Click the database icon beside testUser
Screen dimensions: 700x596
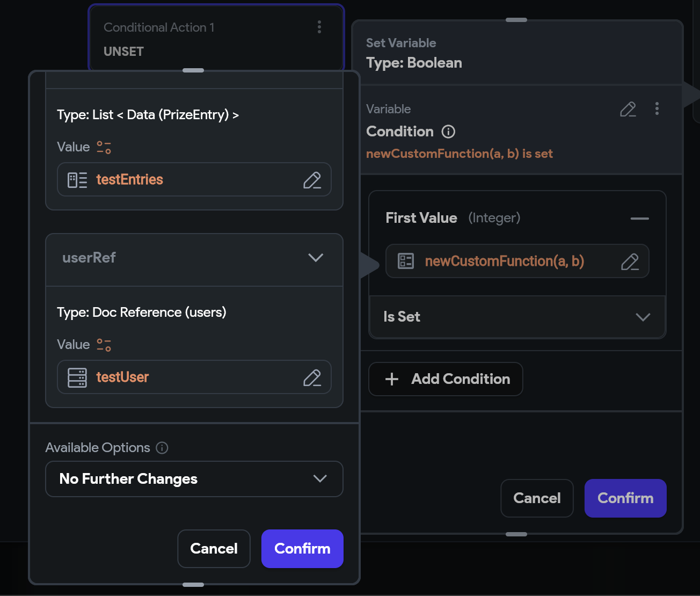[77, 377]
